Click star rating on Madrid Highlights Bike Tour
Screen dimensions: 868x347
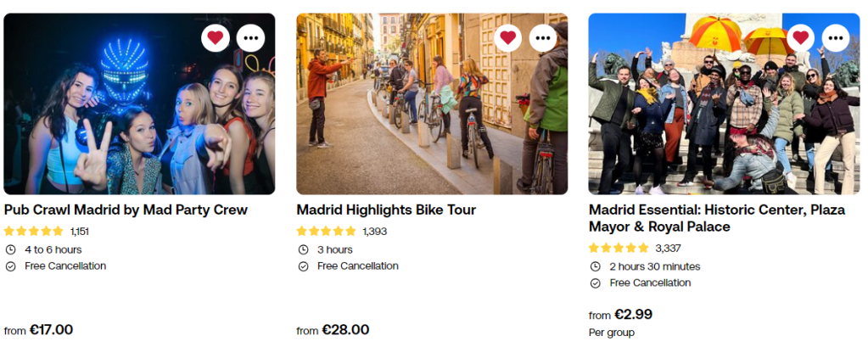click(326, 231)
